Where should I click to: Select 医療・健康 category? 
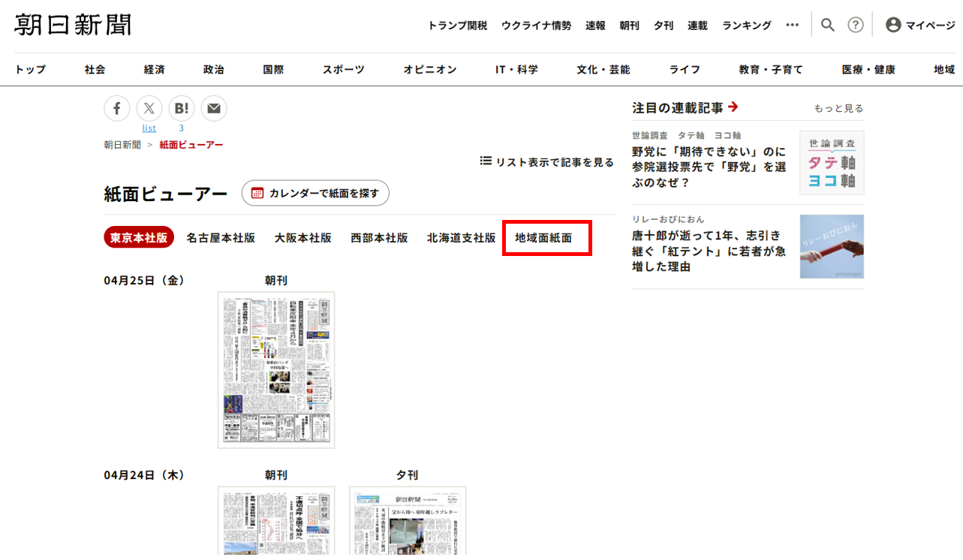tap(868, 70)
